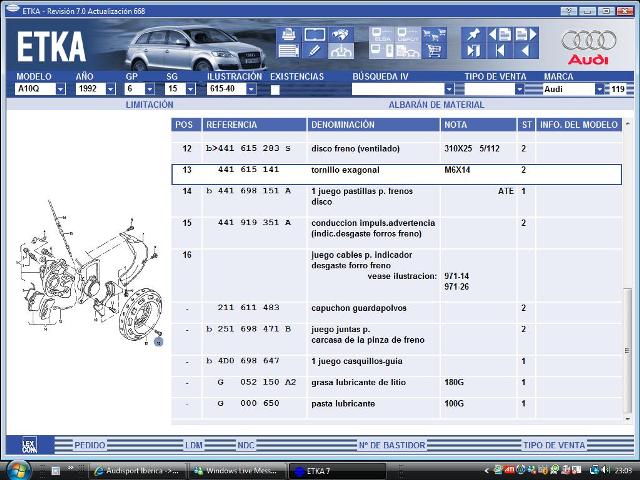Click the pencil edit icon
This screenshot has width=640, height=480.
pos(314,51)
